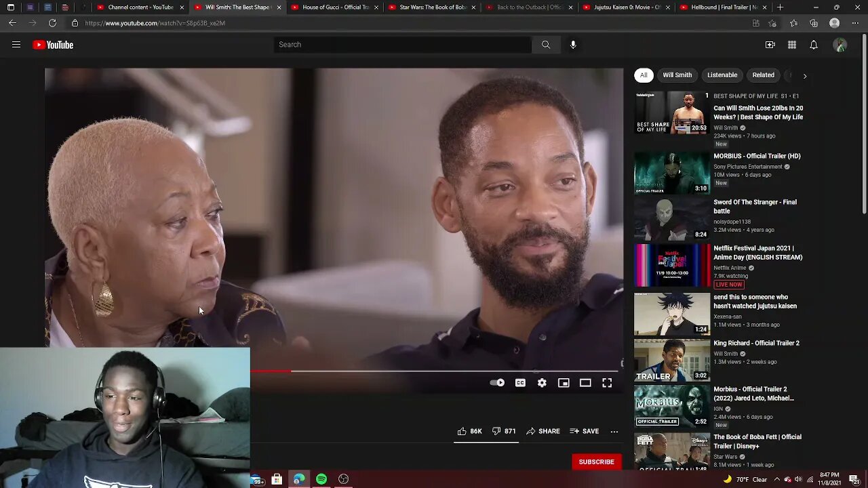Open video settings gear
Screen dimensions: 868x488
542,383
